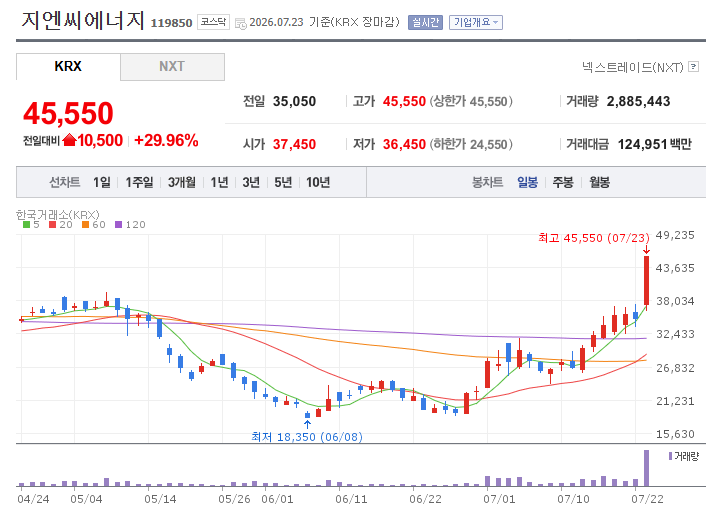Select the 10년 line chart period
Image resolution: width=706 pixels, height=509 pixels.
[318, 182]
